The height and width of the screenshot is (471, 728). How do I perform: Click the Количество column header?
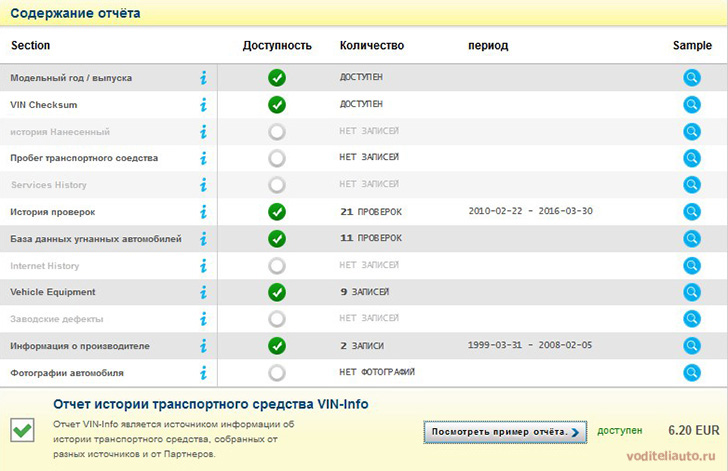(371, 45)
